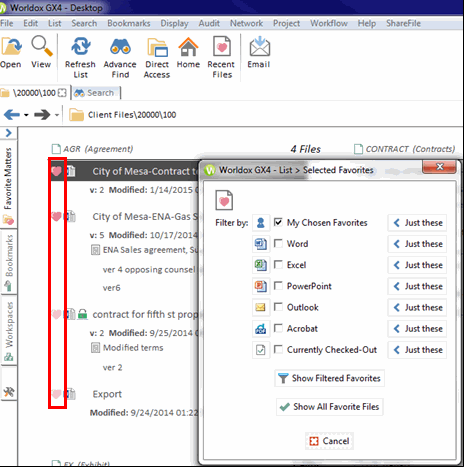Open the Favorite Matters side tab
Screen dimensions: 465x467
(8, 186)
